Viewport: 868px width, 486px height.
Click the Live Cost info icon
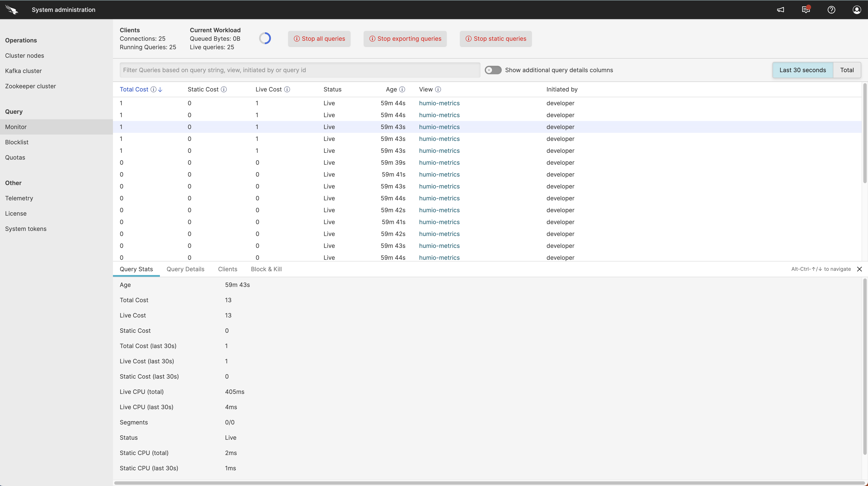tap(287, 89)
